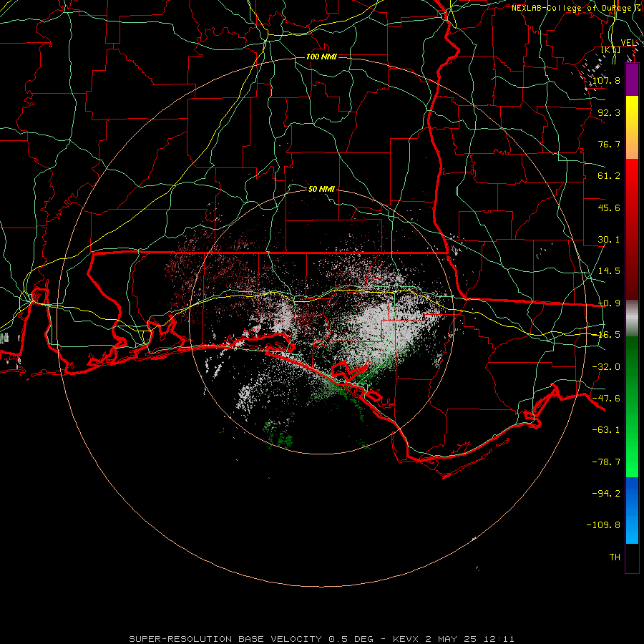Click the purple segment of the color bar
The width and height of the screenshot is (644, 644).
click(x=632, y=79)
